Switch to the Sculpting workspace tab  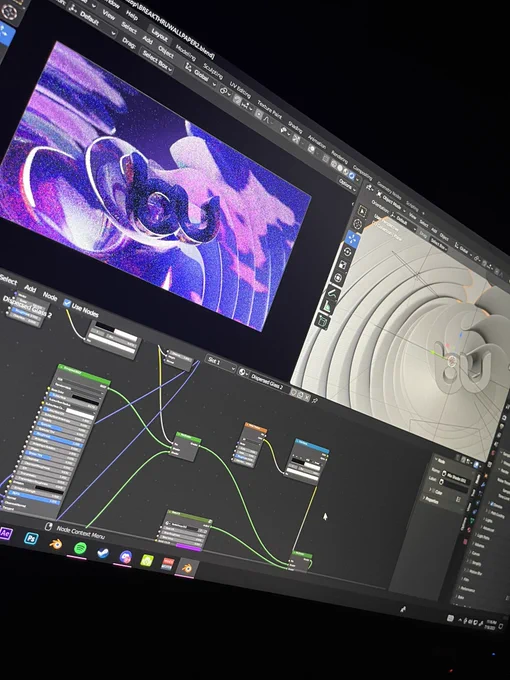click(x=212, y=71)
